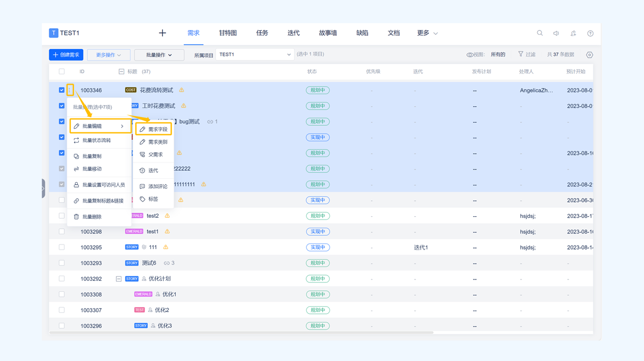The image size is (644, 361).
Task: Open the notification bell icon
Action: point(573,33)
